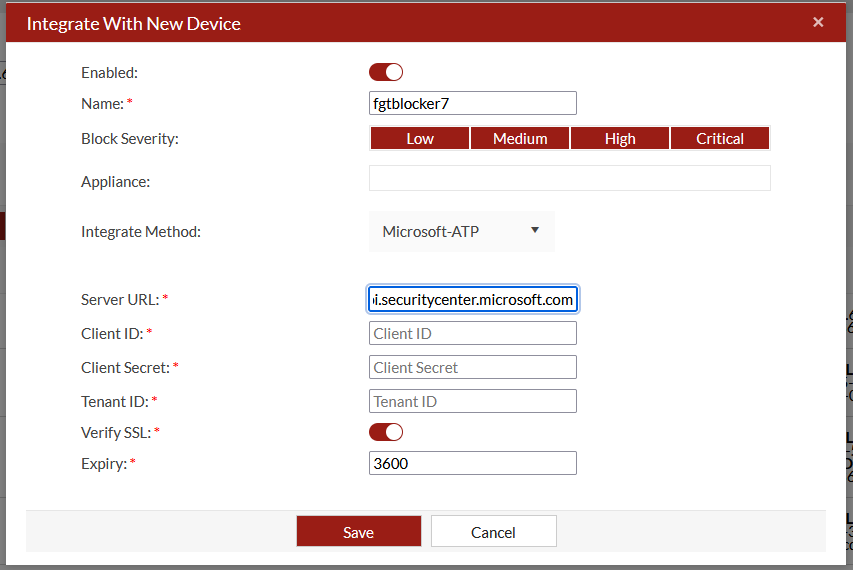Focus the Expiry field showing 3600
Screen dimensions: 853x570
point(472,463)
